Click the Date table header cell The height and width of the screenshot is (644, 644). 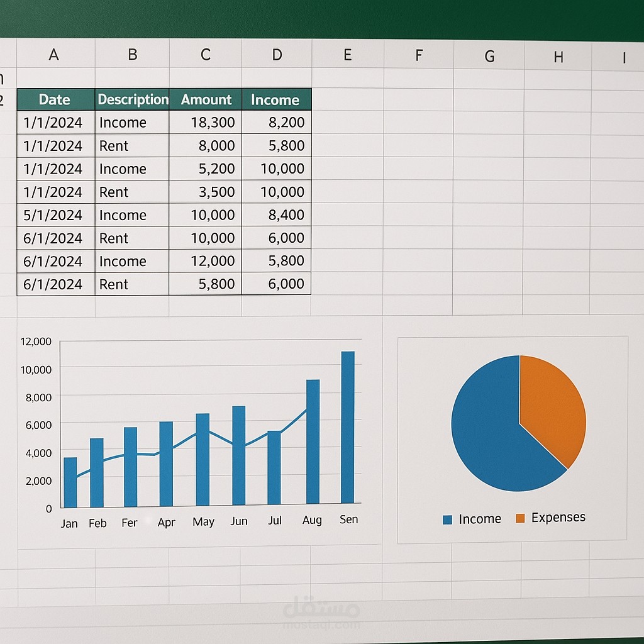pos(56,99)
